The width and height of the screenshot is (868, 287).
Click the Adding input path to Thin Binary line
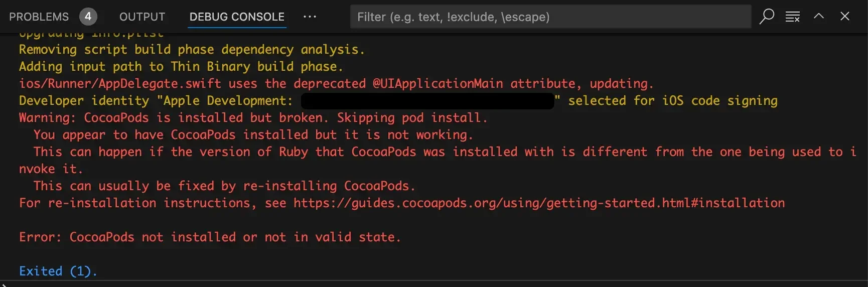181,66
